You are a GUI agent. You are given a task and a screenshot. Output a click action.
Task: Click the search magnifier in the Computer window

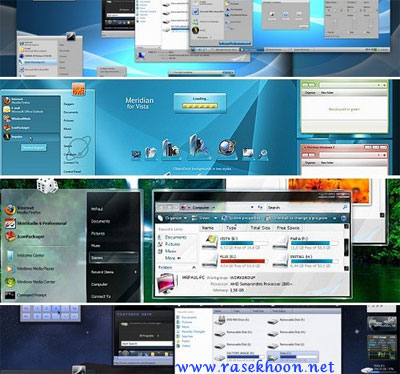coord(345,207)
